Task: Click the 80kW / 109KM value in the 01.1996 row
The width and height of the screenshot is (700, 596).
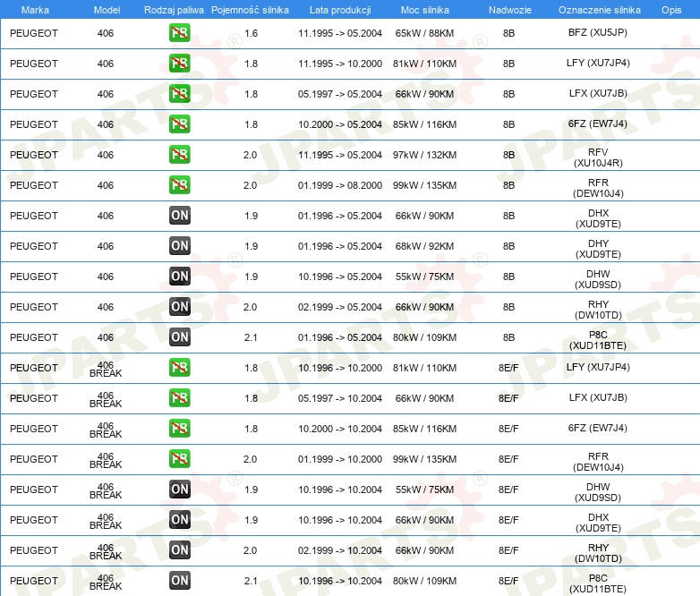Action: pyautogui.click(x=424, y=337)
